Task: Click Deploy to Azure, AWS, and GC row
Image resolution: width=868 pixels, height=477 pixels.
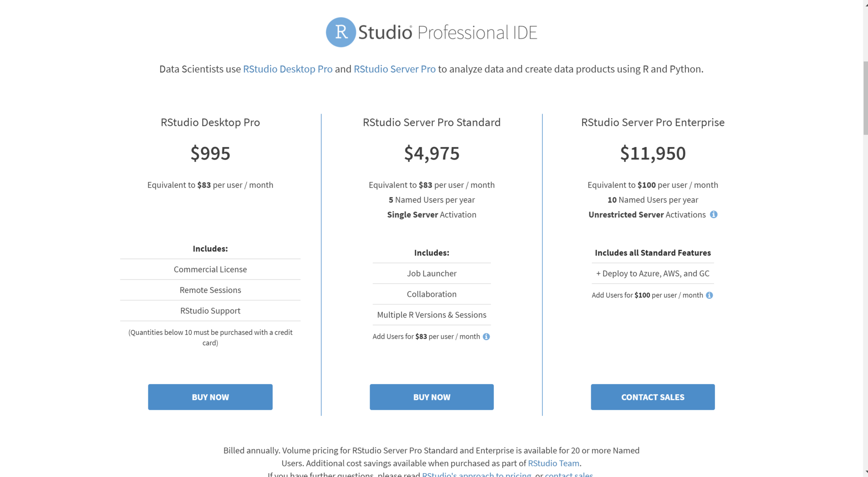Action: pos(653,273)
